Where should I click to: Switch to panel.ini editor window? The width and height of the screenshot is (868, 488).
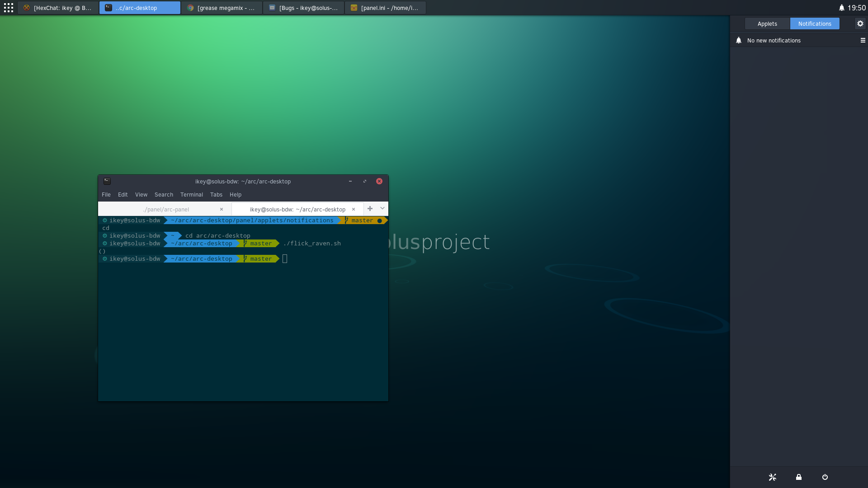coord(385,8)
